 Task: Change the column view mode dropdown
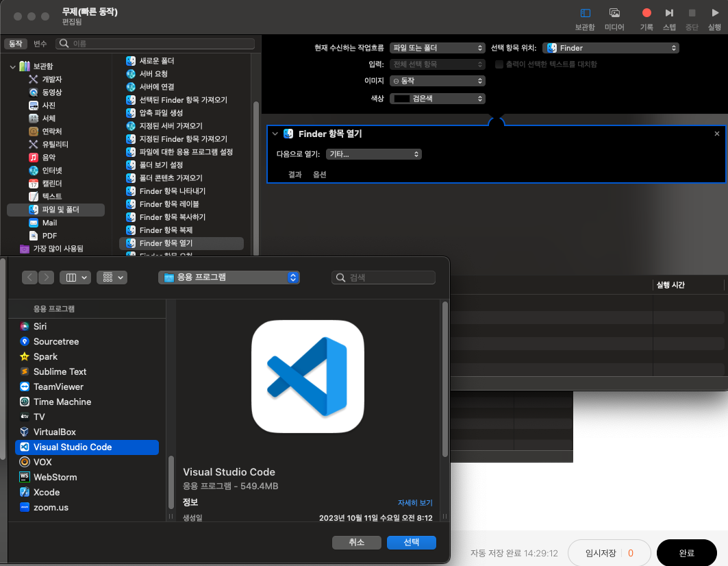coord(75,278)
